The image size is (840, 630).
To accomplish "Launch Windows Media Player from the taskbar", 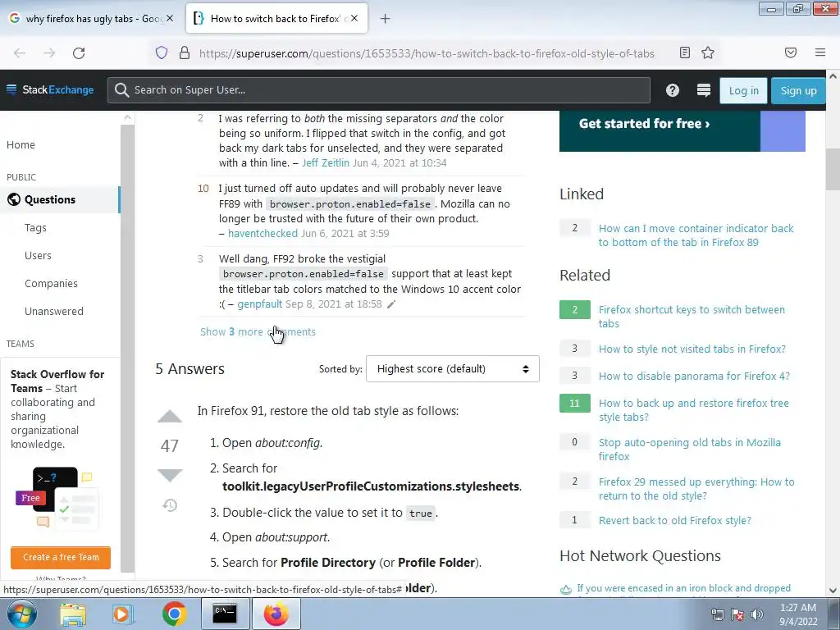I will pyautogui.click(x=122, y=614).
